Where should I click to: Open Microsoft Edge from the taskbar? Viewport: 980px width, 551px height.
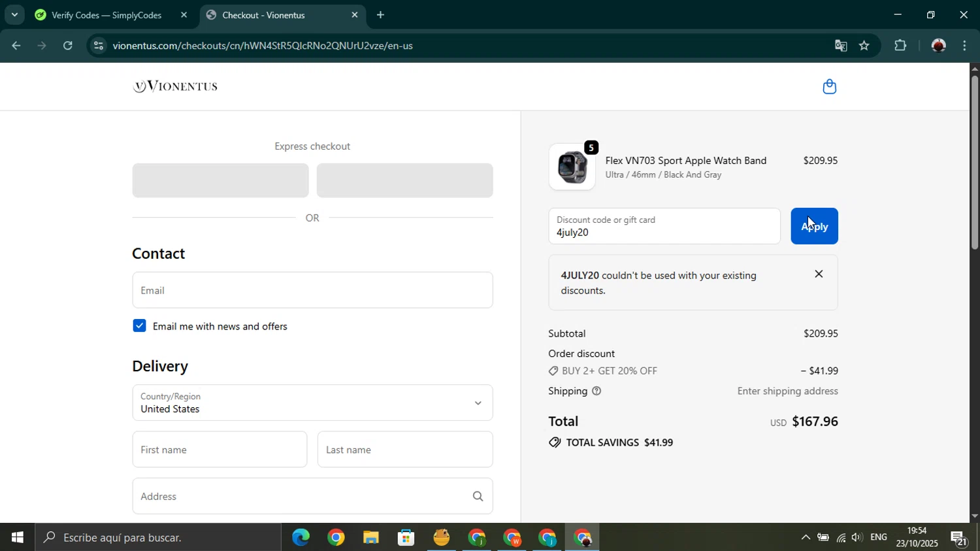coord(301,537)
